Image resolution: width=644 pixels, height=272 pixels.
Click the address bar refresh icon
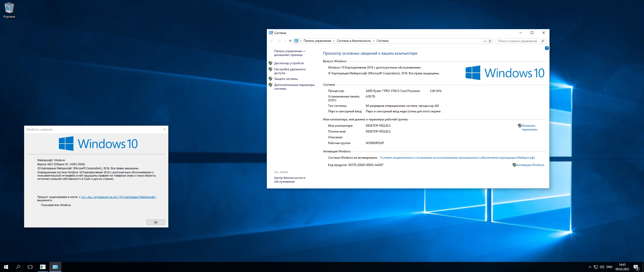[490, 41]
